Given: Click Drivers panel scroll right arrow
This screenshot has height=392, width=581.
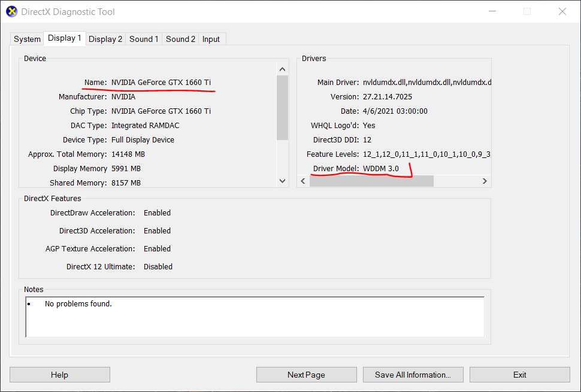Looking at the screenshot, I should 485,181.
